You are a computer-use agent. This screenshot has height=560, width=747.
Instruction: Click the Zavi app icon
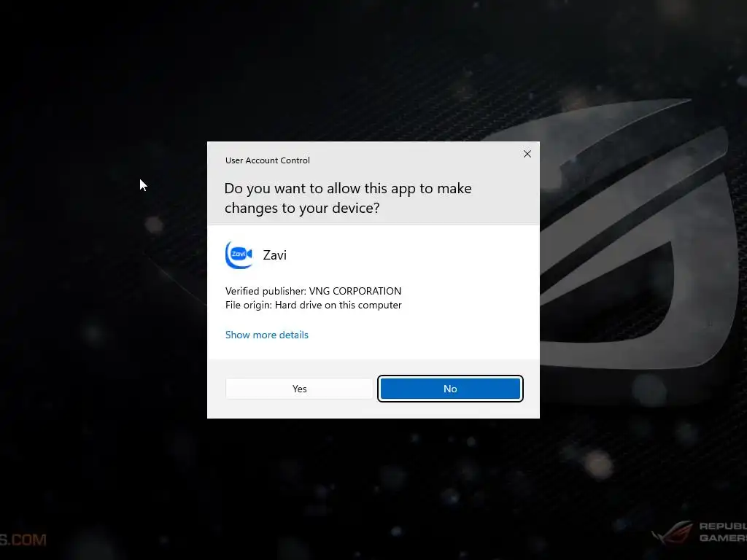[x=239, y=254]
